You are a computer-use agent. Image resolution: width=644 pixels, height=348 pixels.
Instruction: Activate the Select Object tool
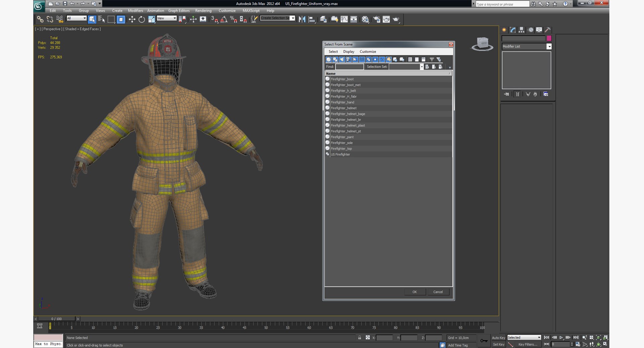(x=92, y=19)
